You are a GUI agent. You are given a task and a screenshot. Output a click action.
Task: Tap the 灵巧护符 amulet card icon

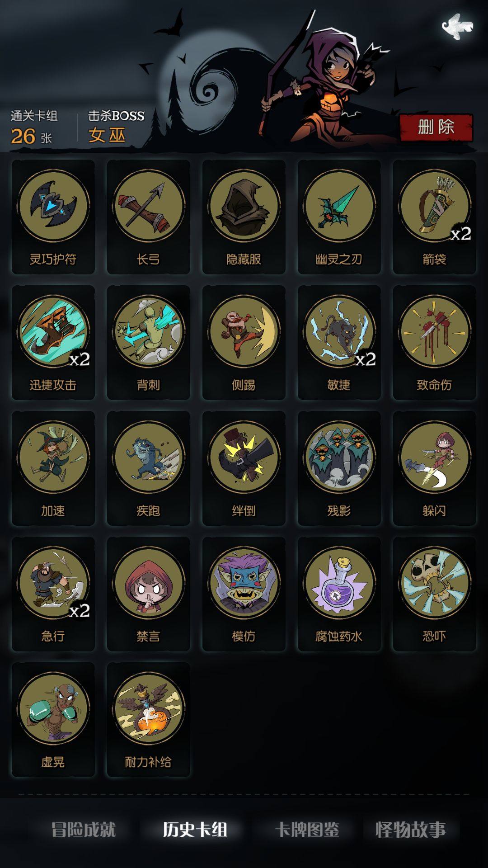[x=53, y=206]
